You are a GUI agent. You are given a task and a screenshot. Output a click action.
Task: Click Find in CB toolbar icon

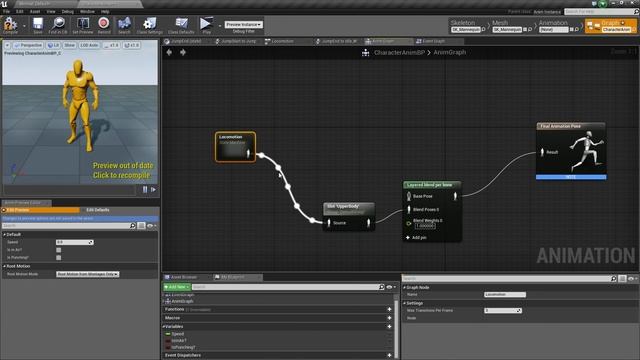point(58,25)
